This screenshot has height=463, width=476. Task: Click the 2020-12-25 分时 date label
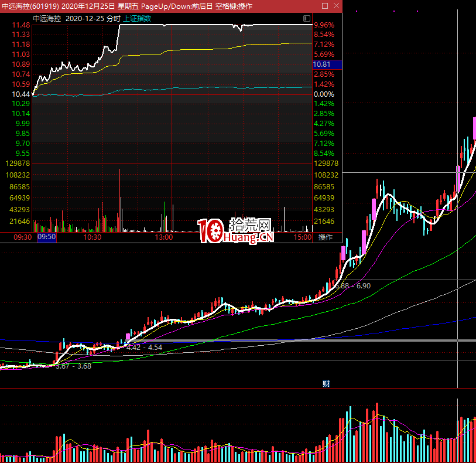coord(93,19)
